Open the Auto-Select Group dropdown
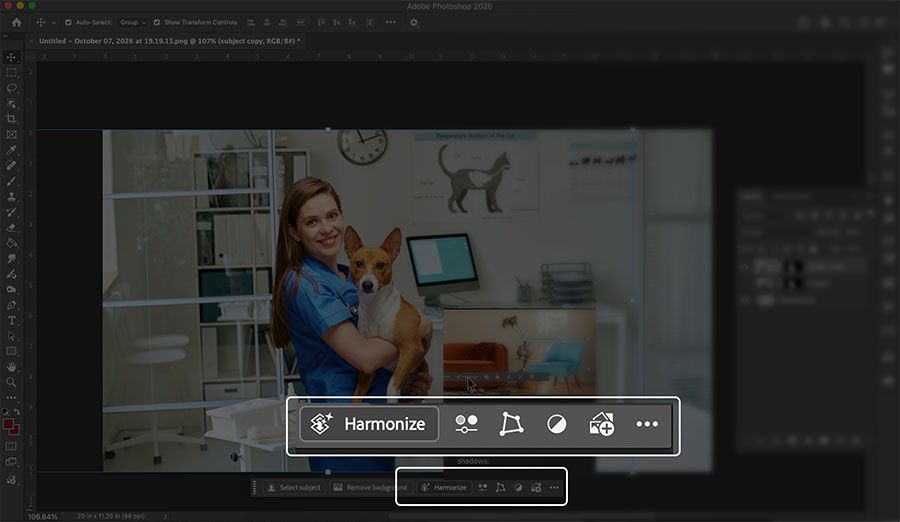This screenshot has width=900, height=522. point(133,22)
